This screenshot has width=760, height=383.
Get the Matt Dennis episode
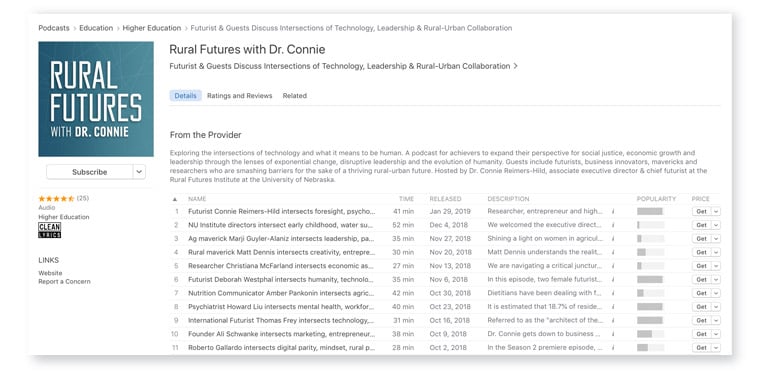(x=701, y=252)
